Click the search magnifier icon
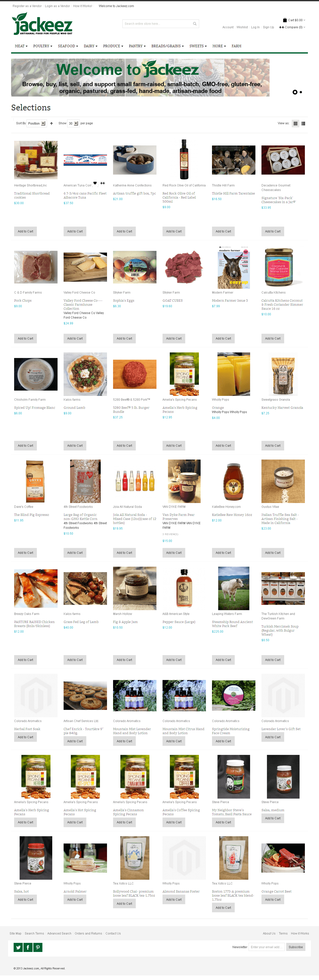Image resolution: width=319 pixels, height=980 pixels. [x=195, y=24]
